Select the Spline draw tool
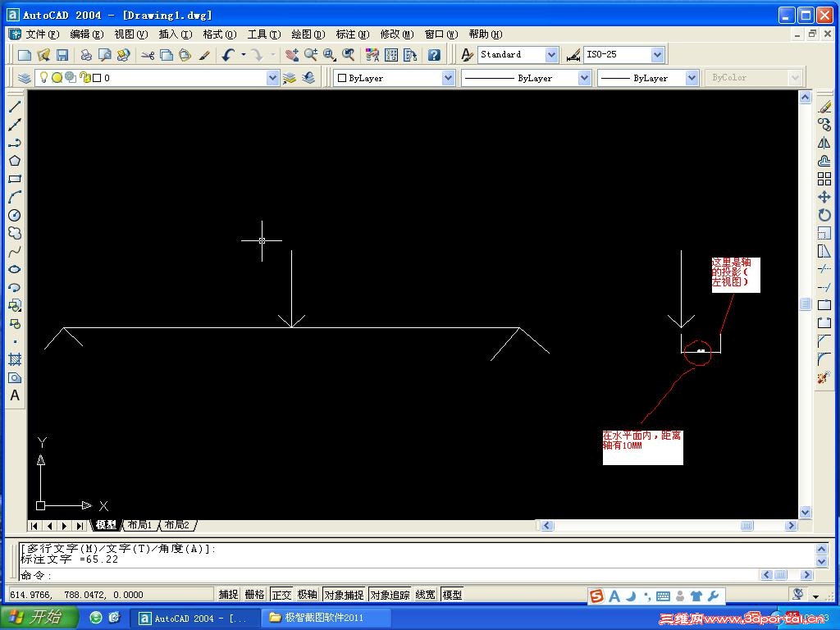 point(15,251)
